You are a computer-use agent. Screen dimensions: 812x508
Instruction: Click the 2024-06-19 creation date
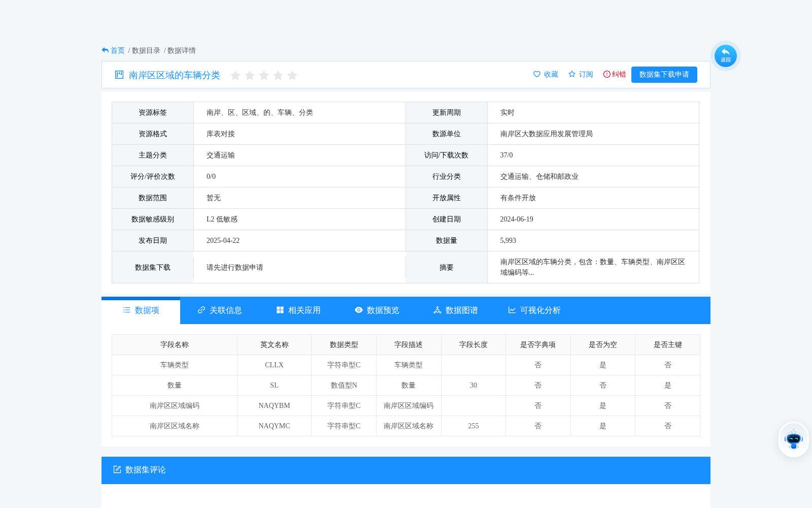point(517,219)
